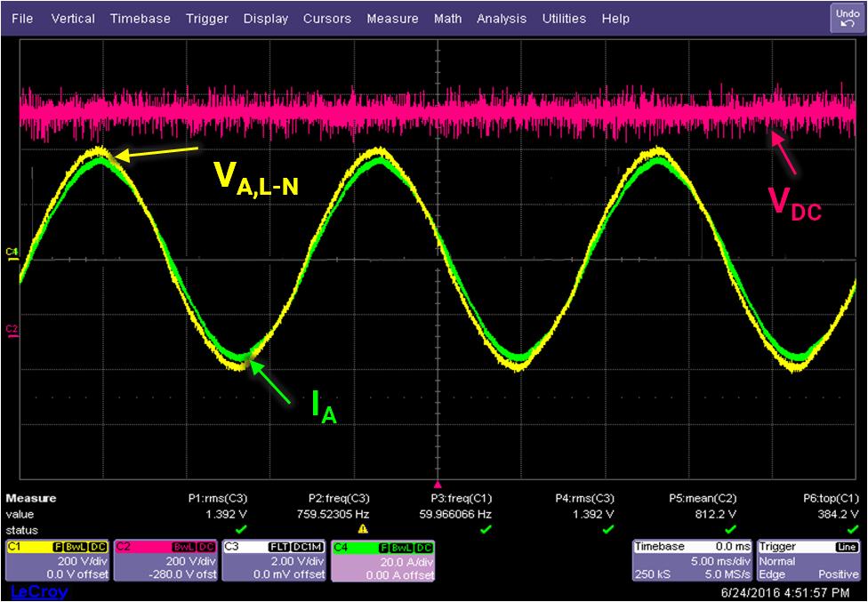Open the C3 channel descriptor box
The height and width of the screenshot is (602, 868).
(x=274, y=560)
